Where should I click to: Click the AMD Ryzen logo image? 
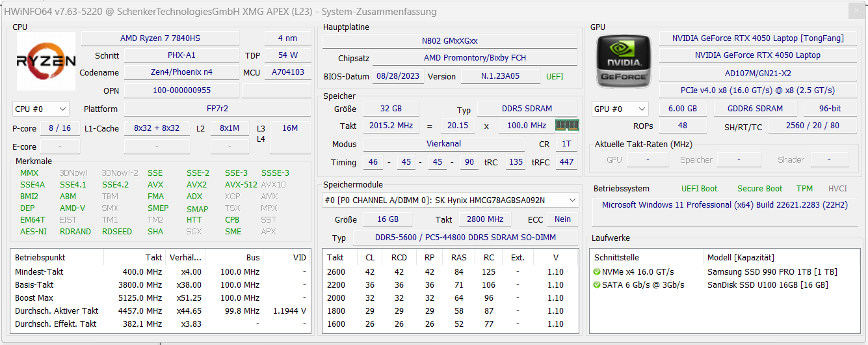[x=46, y=62]
